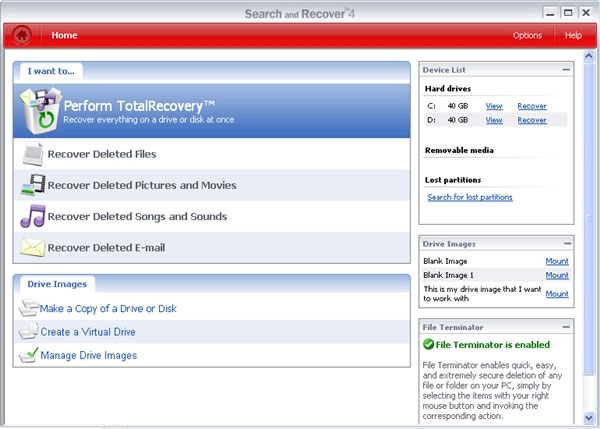Open Manage Drive Images link
Image resolution: width=600 pixels, height=429 pixels.
pos(88,355)
